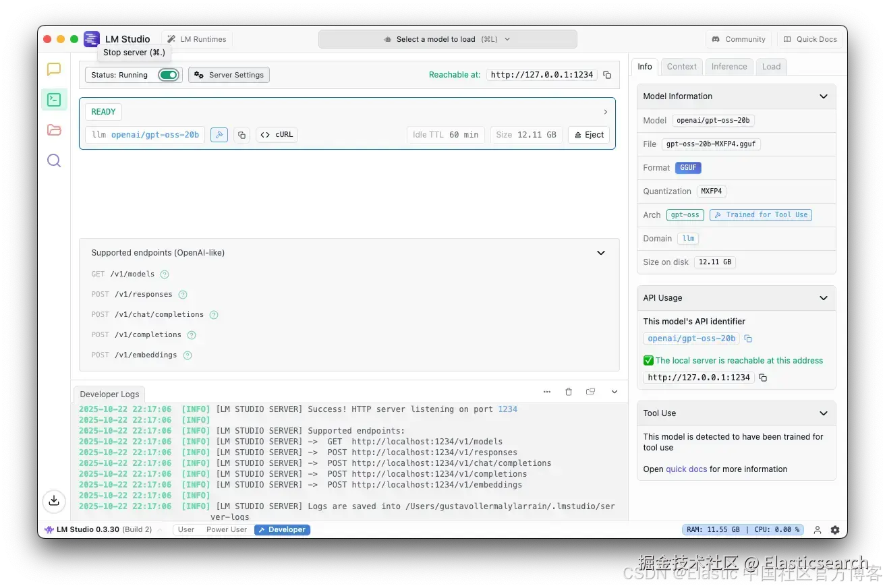Image resolution: width=885 pixels, height=588 pixels.
Task: Show help for GET /v1/models
Action: pos(165,274)
